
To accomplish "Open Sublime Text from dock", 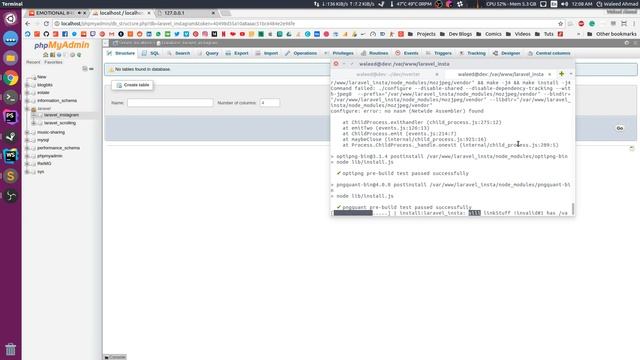I will point(11,176).
